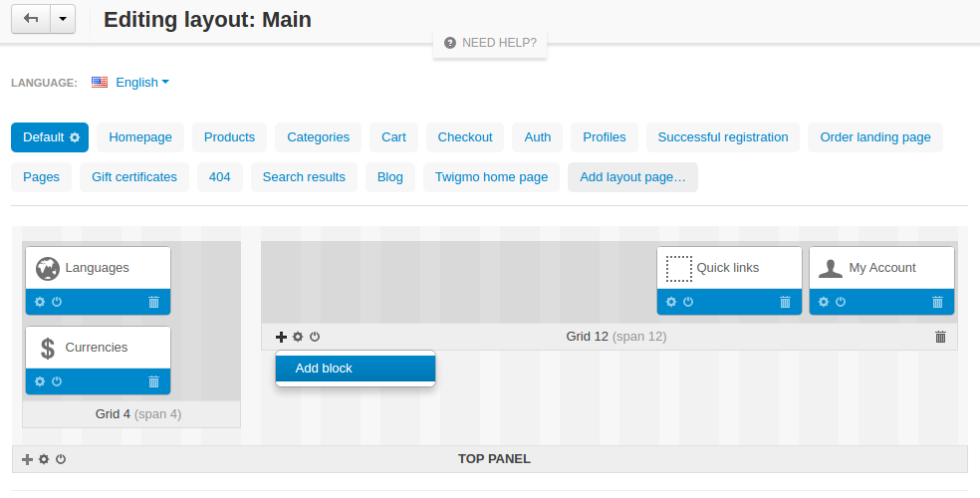Switch to the Checkout layout tab
Screen dimensions: 980x498
click(x=465, y=137)
